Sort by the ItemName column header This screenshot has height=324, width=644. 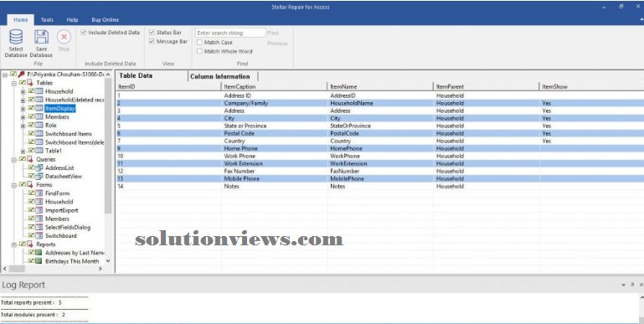[x=380, y=86]
